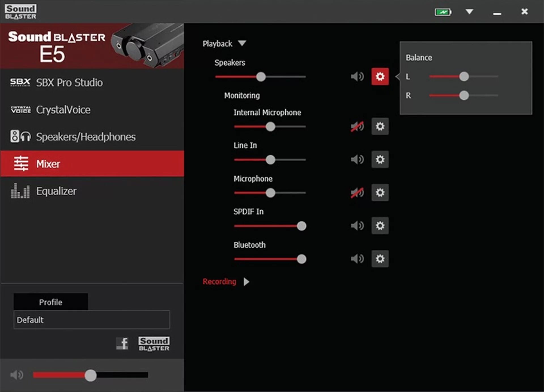The height and width of the screenshot is (392, 544).
Task: Go to the Speakers/Headphones section
Action: (86, 137)
